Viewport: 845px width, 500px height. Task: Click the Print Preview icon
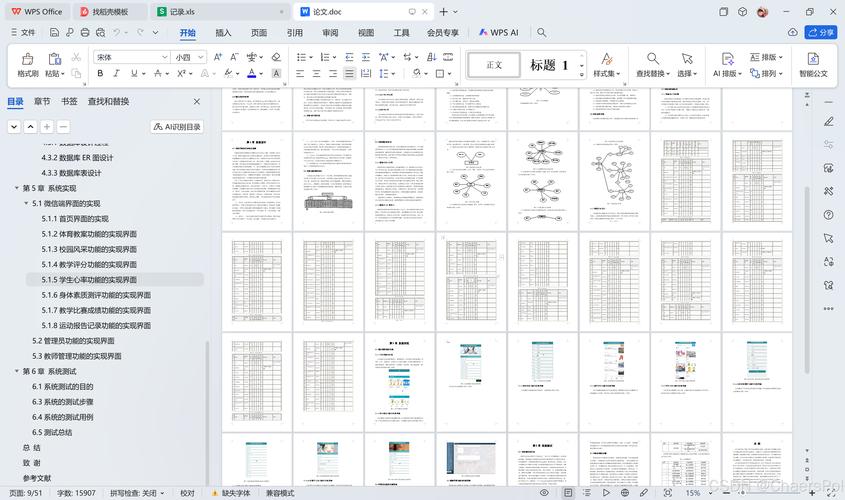click(x=100, y=32)
